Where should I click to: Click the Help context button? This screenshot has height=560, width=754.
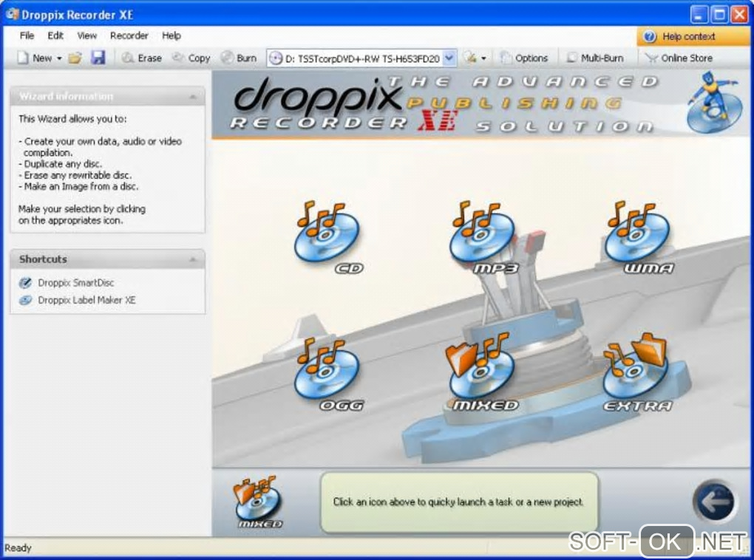pyautogui.click(x=693, y=36)
